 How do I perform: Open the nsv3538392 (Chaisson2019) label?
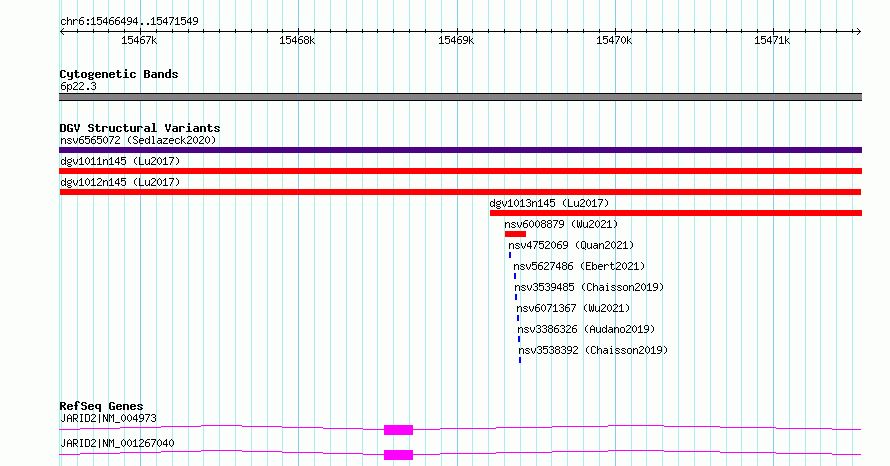pos(593,350)
